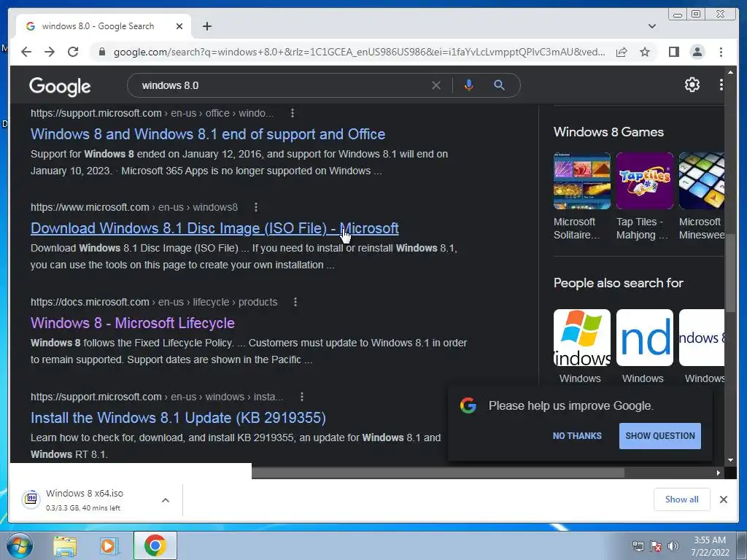Go back with the browser back arrow

26,52
